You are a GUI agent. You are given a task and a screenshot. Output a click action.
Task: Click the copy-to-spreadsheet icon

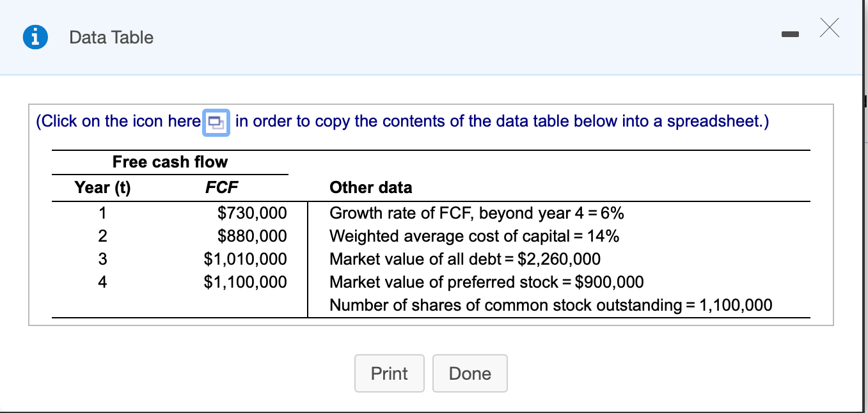pyautogui.click(x=217, y=121)
